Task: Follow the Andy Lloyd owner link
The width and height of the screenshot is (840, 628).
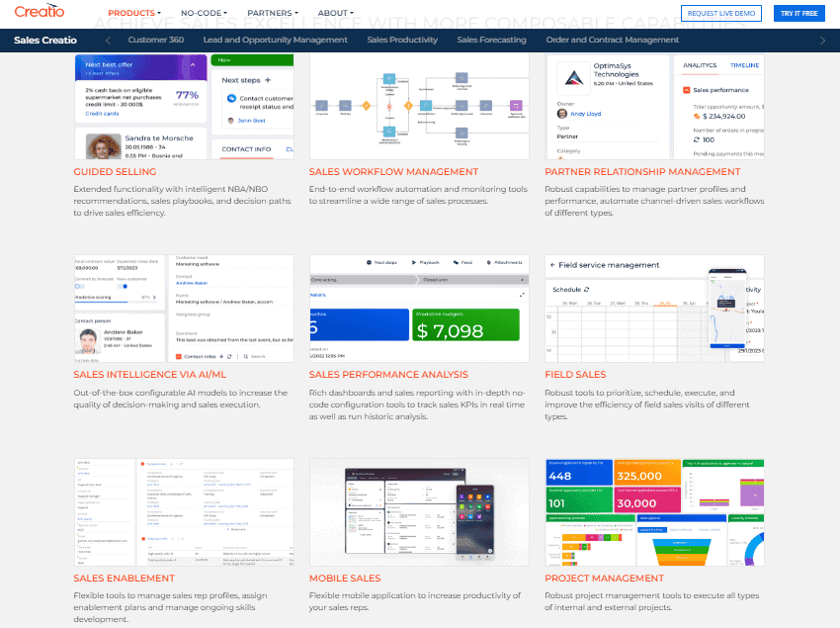Action: click(x=585, y=113)
